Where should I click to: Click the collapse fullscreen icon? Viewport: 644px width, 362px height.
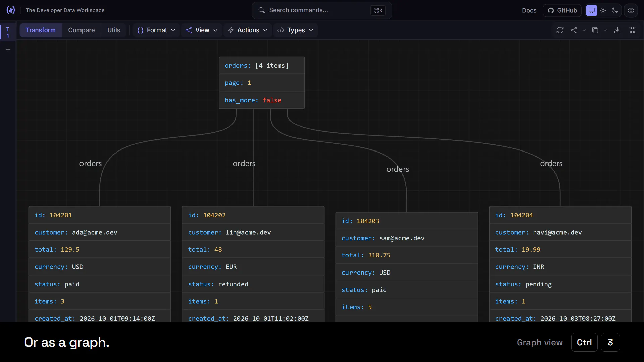click(x=632, y=30)
